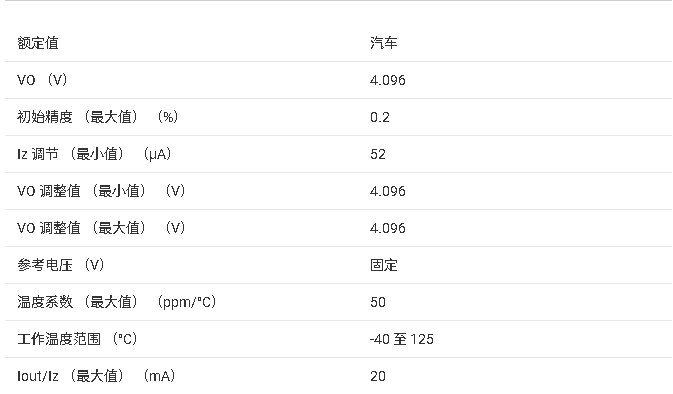Select the Iout/Iz value 20
The image size is (673, 394).
click(x=378, y=376)
